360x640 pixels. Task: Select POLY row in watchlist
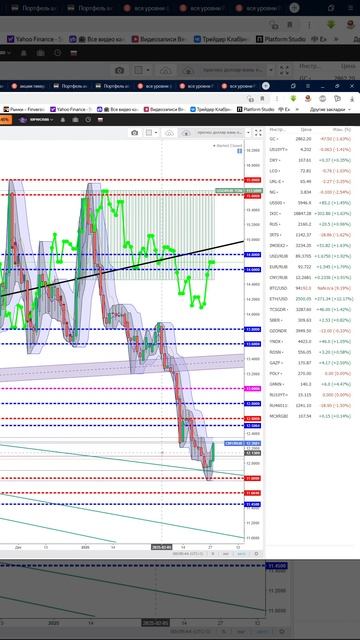pyautogui.click(x=310, y=373)
